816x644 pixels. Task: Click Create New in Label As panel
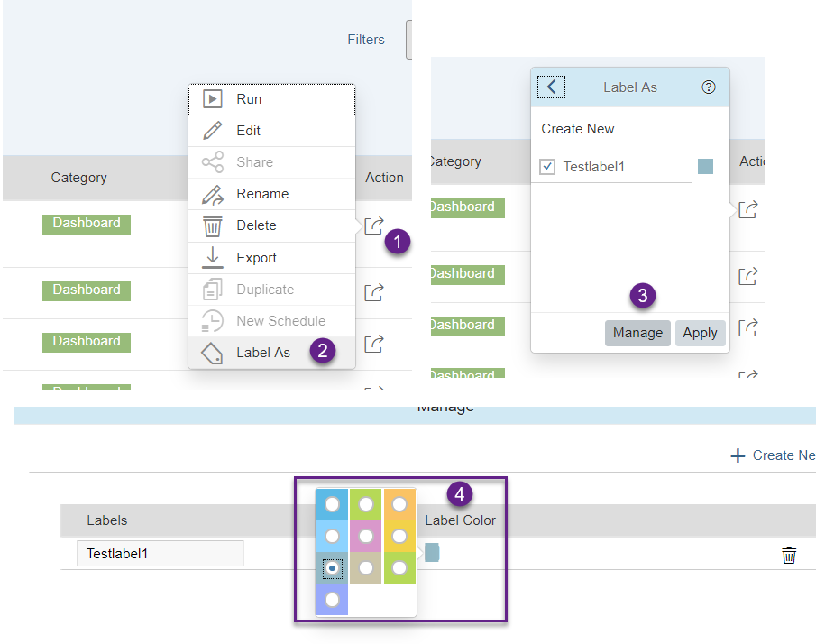(578, 129)
